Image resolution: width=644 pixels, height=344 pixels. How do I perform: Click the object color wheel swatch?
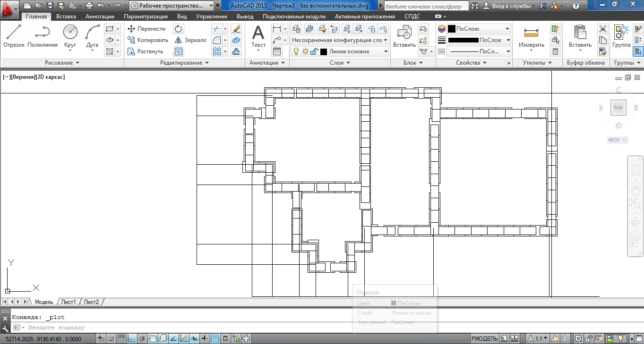pos(442,29)
